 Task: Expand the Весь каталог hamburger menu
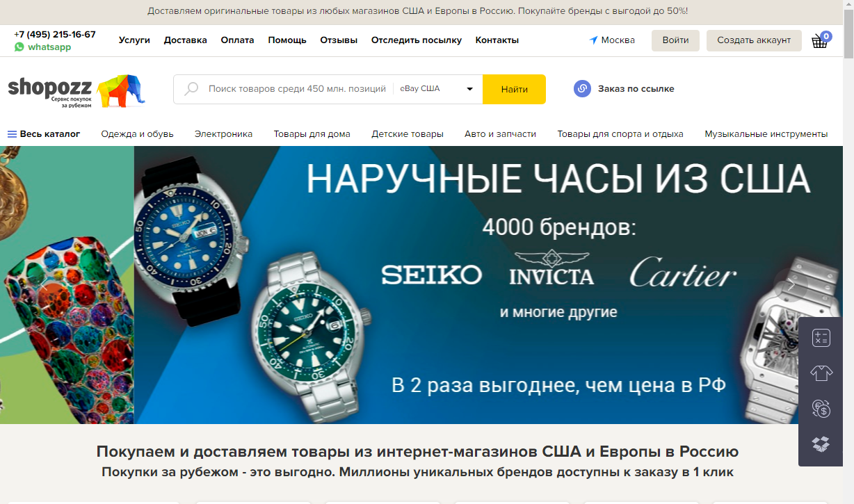(x=12, y=134)
